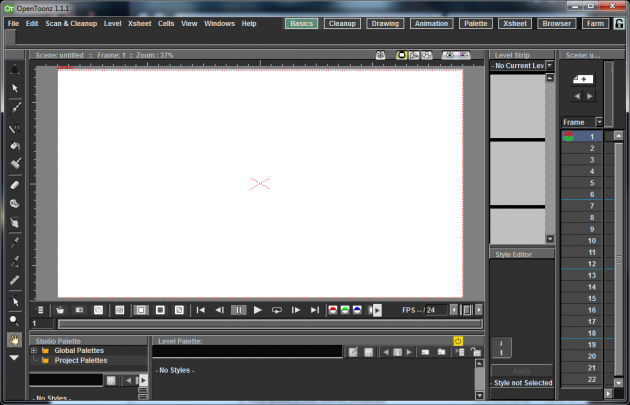Jump to first frame in playback bar
The height and width of the screenshot is (405, 630).
201,310
